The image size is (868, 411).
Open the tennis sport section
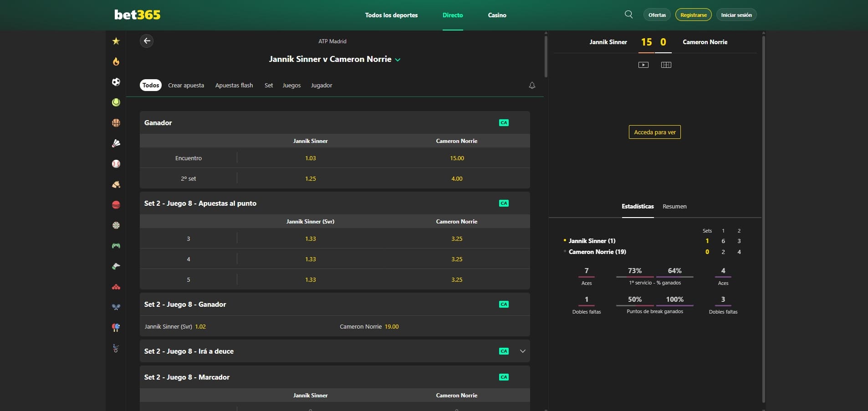tap(117, 102)
